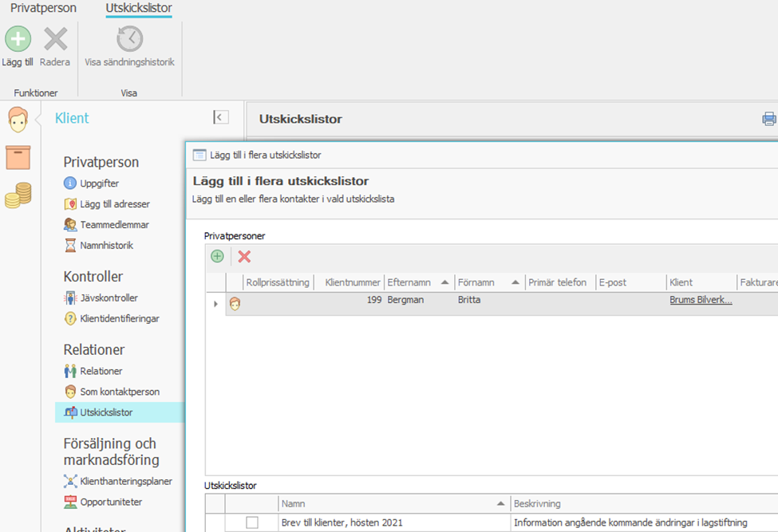Expand the Bergman row arrow
The height and width of the screenshot is (532, 778).
215,304
